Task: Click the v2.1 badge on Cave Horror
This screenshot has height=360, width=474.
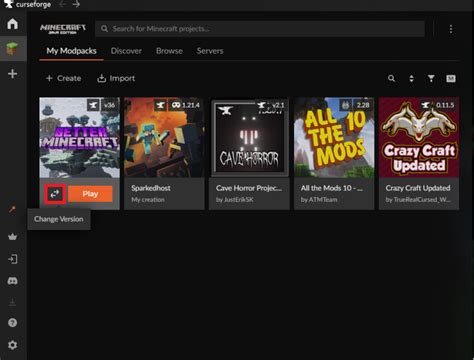Action: pyautogui.click(x=278, y=105)
